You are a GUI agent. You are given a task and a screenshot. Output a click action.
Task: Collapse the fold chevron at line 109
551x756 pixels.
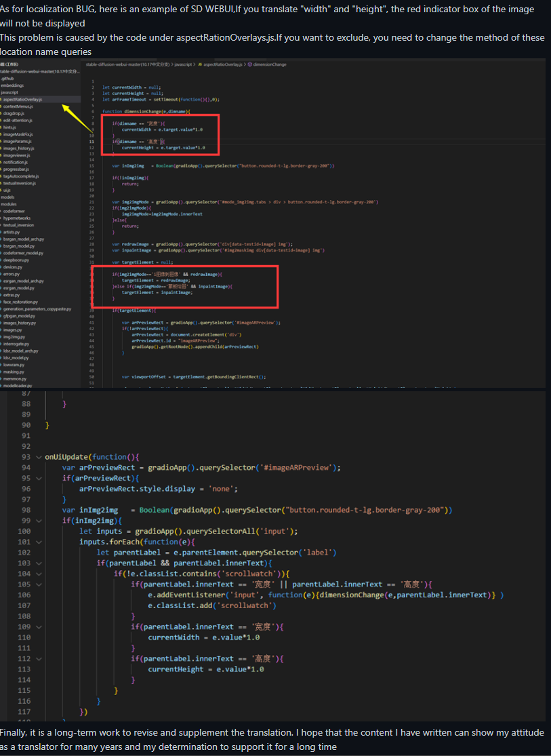(x=39, y=626)
